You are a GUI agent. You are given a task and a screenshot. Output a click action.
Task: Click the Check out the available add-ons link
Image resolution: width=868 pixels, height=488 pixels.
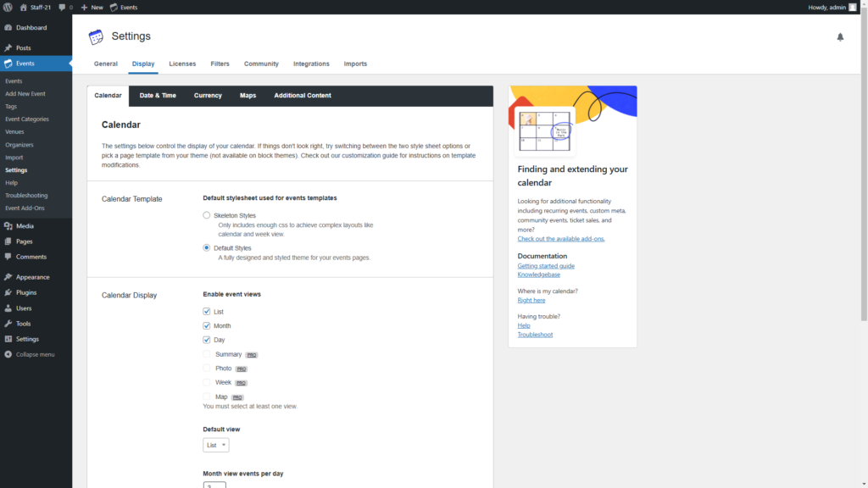pyautogui.click(x=560, y=239)
